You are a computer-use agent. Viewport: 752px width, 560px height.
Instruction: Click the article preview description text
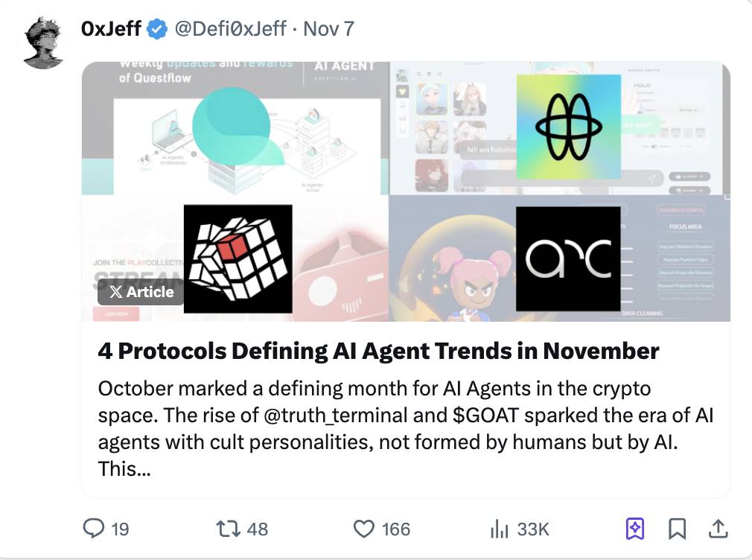tap(406, 429)
